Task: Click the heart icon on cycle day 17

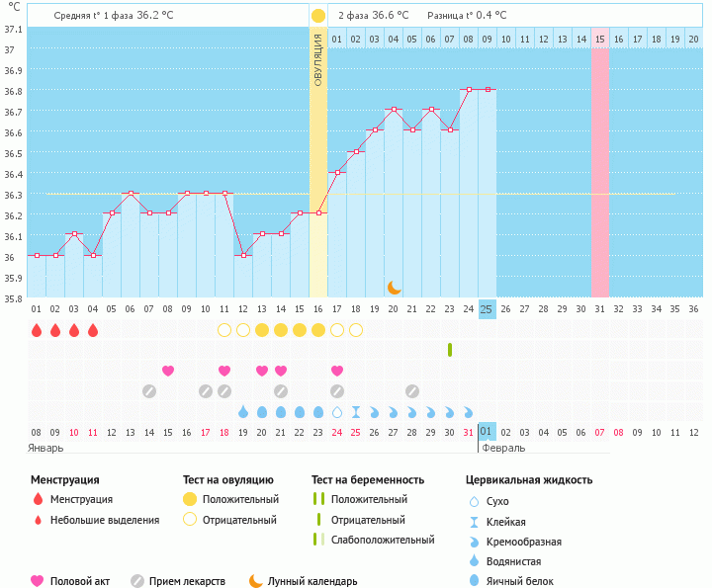Action: [x=337, y=371]
